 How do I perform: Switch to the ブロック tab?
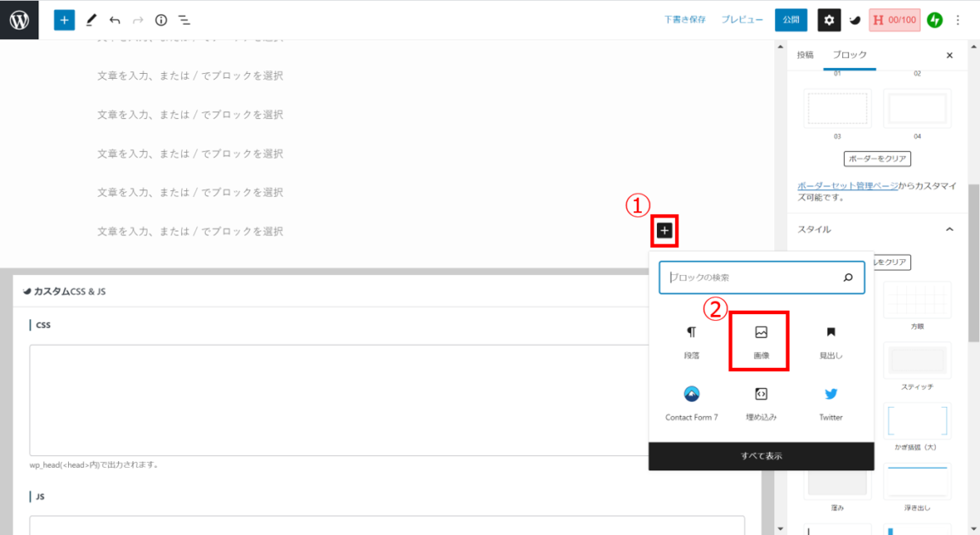[849, 55]
